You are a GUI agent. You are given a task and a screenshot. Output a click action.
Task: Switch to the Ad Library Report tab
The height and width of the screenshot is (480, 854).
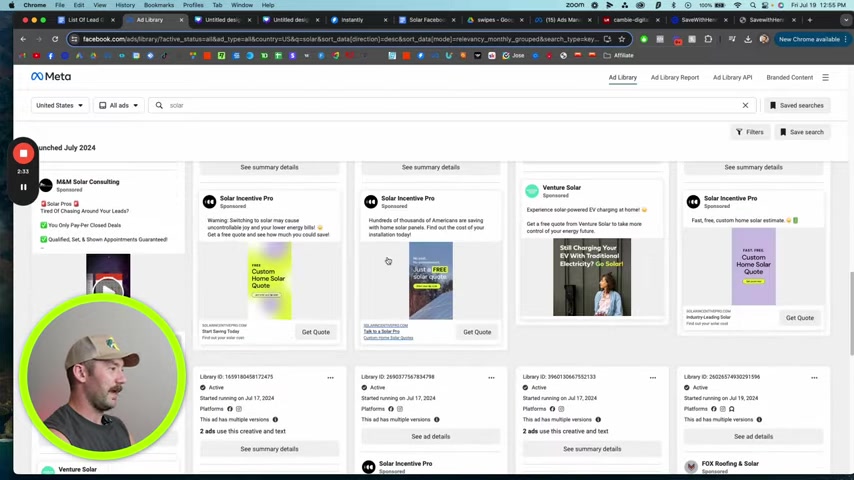[674, 77]
